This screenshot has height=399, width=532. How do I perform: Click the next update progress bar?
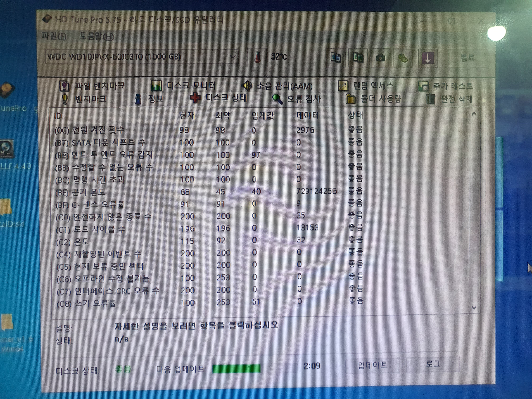(x=255, y=369)
